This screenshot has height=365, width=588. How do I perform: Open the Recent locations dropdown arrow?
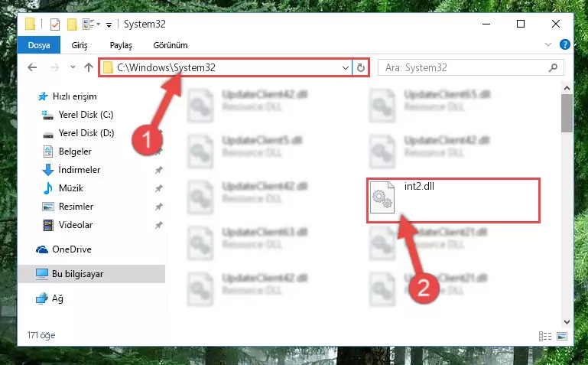tap(73, 67)
